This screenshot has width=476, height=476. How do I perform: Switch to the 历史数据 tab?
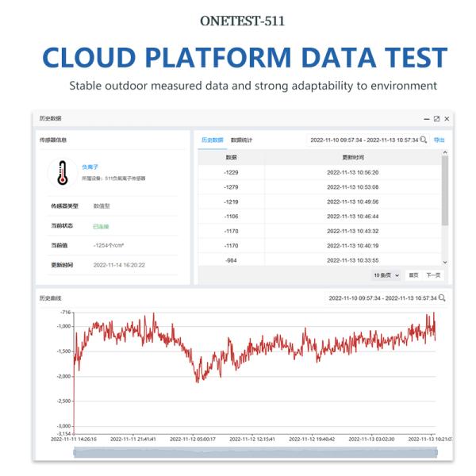[212, 140]
